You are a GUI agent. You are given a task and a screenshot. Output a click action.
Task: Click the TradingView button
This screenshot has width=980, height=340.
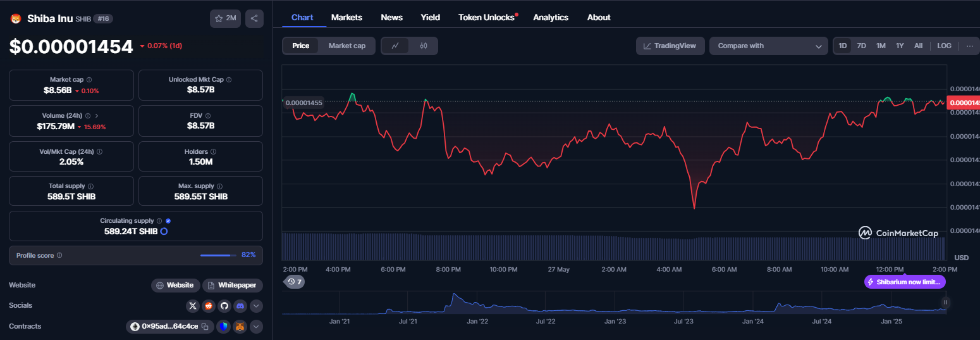[x=670, y=46]
